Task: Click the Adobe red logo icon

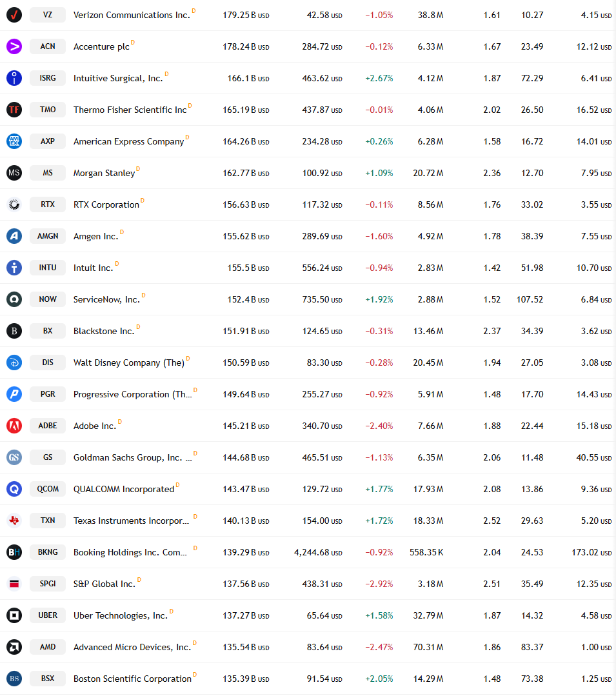Action: pos(14,426)
